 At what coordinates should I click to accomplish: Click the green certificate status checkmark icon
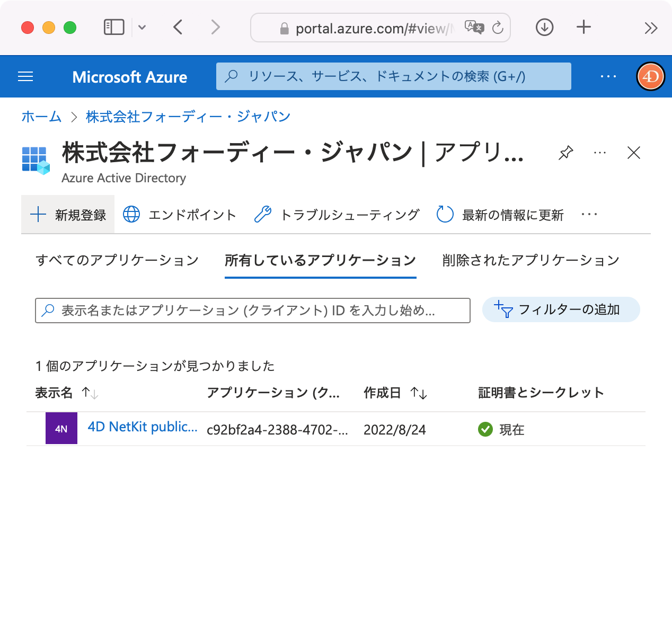coord(485,430)
